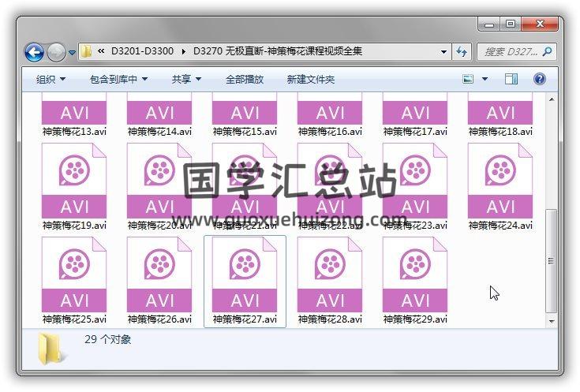Select the 神策梅花19.avi video icon
This screenshot has height=392, width=580.
(74, 181)
